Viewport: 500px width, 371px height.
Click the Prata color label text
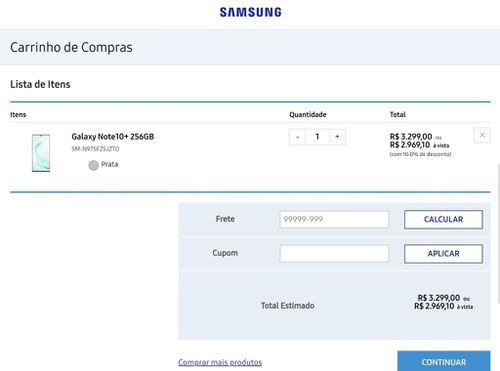[110, 164]
